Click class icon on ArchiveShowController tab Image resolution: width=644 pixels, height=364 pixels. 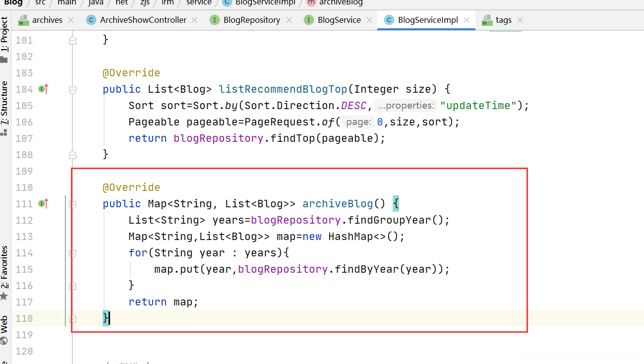pyautogui.click(x=91, y=20)
